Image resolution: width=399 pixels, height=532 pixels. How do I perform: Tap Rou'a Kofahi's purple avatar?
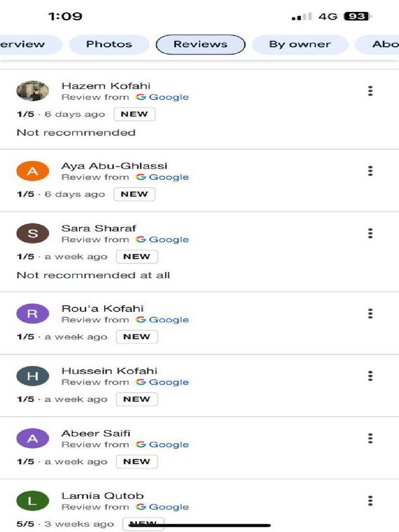pyautogui.click(x=33, y=313)
